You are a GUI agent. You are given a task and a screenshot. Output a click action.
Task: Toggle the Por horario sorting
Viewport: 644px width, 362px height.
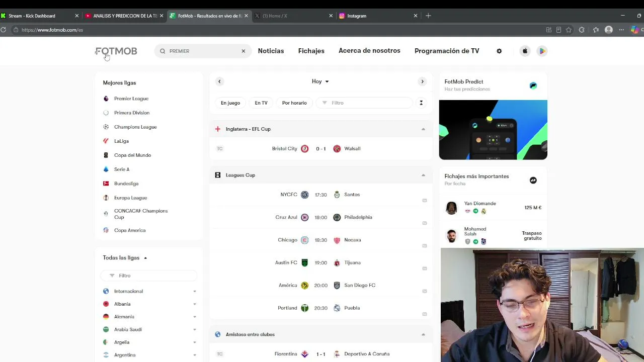(x=294, y=103)
